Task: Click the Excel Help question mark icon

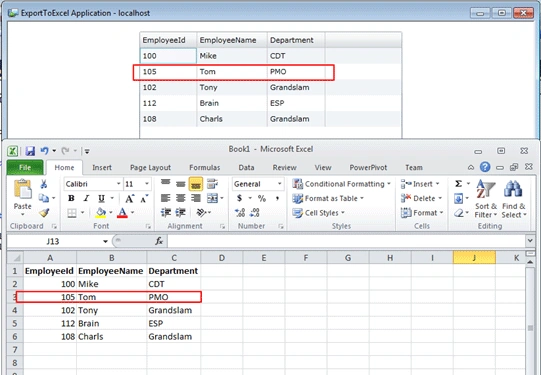Action: pyautogui.click(x=485, y=167)
